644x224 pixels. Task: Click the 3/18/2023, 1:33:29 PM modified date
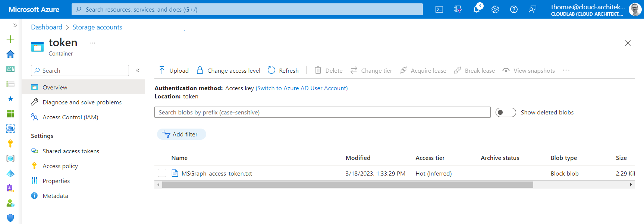pyautogui.click(x=376, y=173)
